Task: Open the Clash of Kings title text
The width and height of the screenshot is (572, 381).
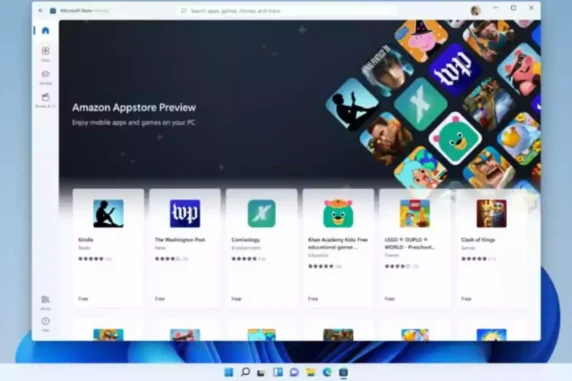Action: (x=478, y=240)
